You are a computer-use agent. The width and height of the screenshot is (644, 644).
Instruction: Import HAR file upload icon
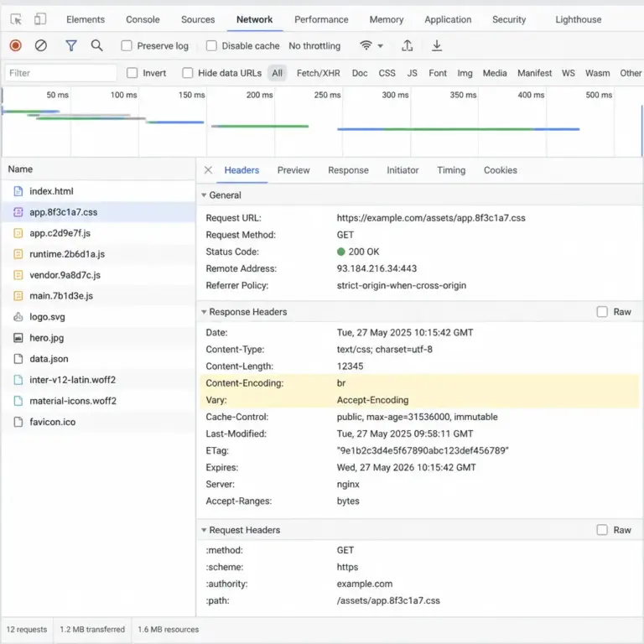click(407, 45)
